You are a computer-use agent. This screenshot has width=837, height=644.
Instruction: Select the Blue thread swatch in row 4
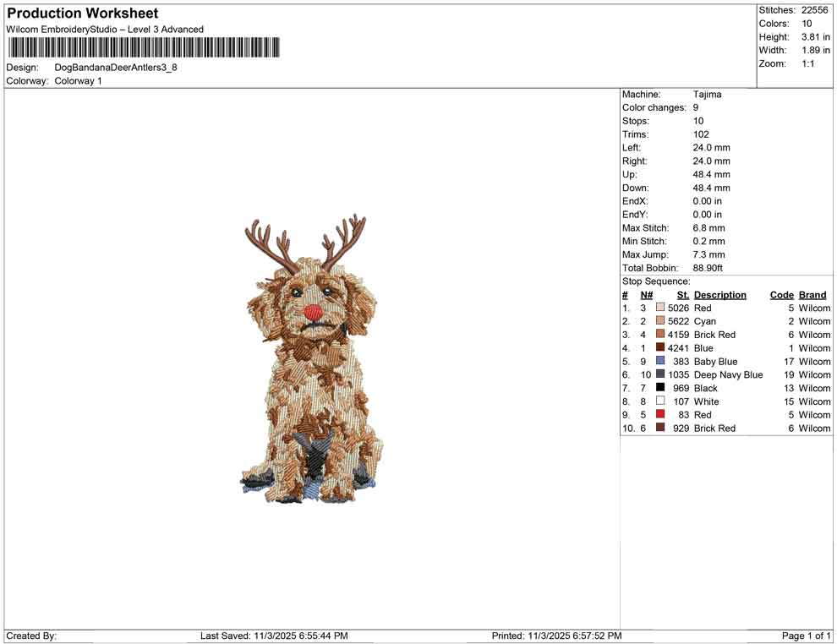point(659,348)
